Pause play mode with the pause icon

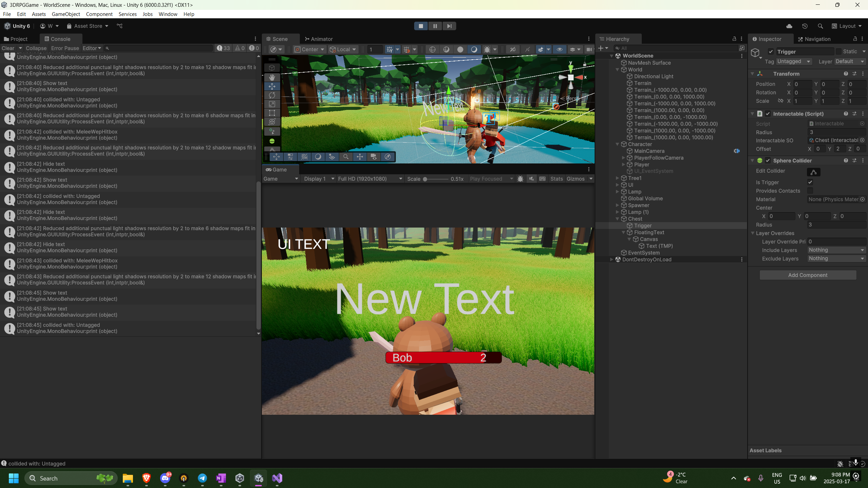coord(435,26)
